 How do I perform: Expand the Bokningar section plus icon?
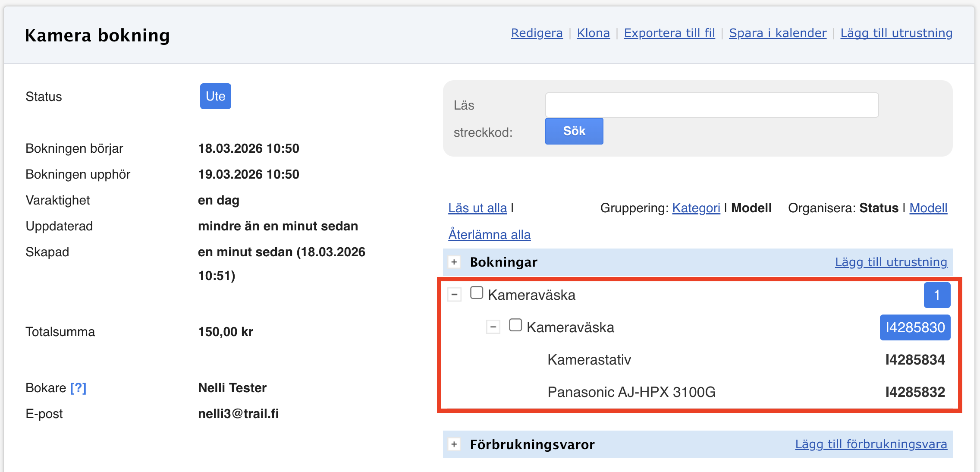click(x=454, y=262)
